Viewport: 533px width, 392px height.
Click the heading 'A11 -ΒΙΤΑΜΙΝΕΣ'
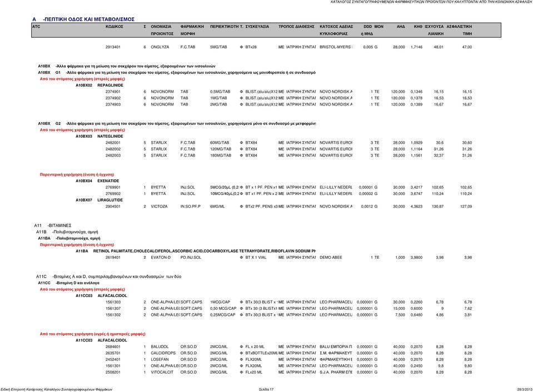[53, 225]
